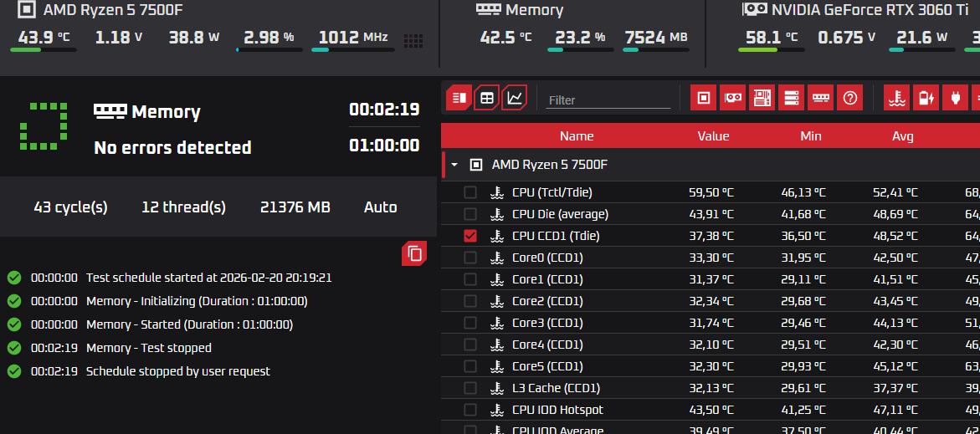Click the CPU clock 1012 MHz reading

[353, 37]
